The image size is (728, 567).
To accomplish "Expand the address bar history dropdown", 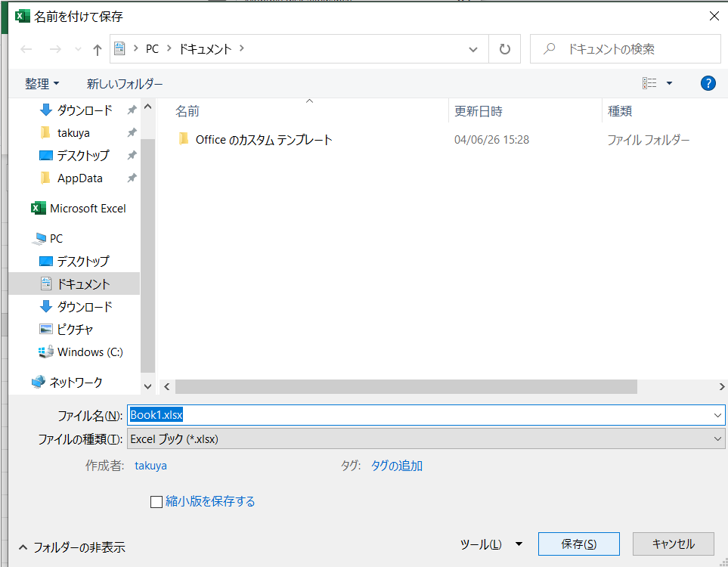I will coord(473,48).
